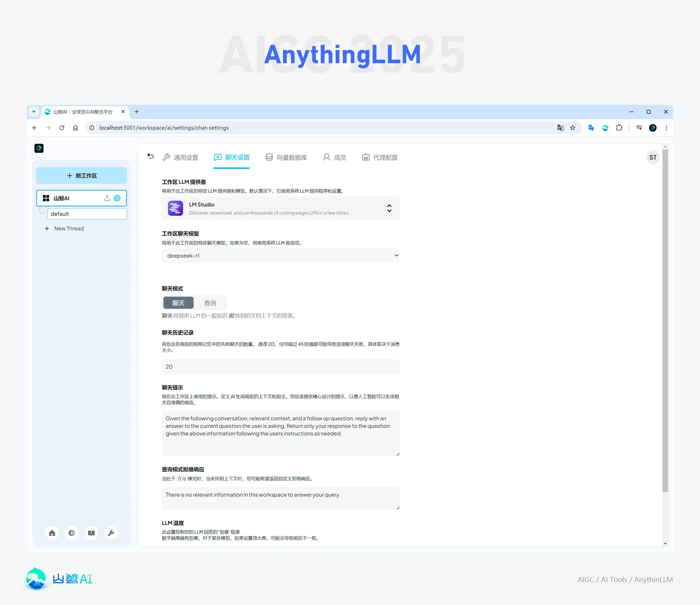Open 山鲸AI workspace settings gear
This screenshot has height=605, width=700.
point(118,198)
